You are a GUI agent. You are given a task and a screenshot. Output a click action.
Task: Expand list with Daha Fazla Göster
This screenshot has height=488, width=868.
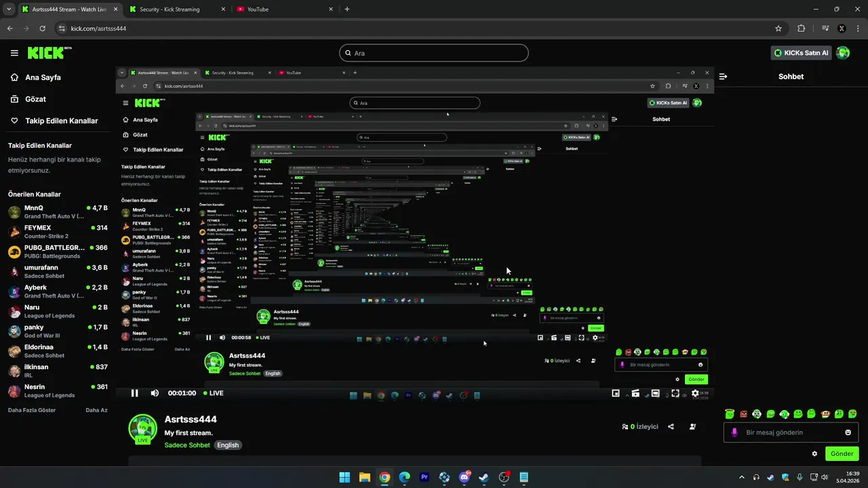coord(32,410)
